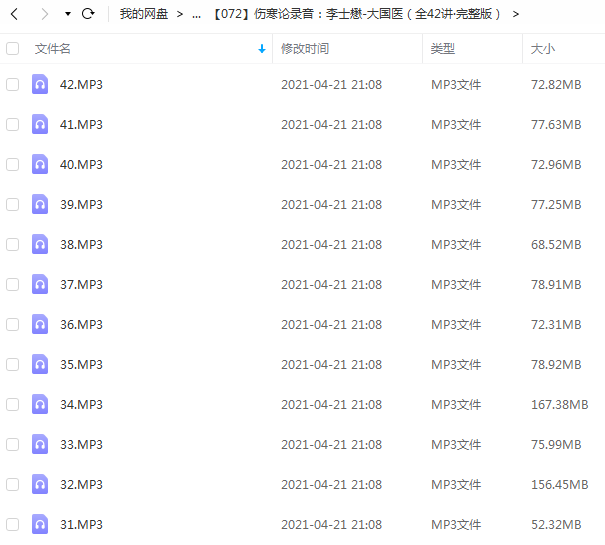Select the file name 40.MP3
Viewport: 605px width, 545px height.
click(x=81, y=164)
